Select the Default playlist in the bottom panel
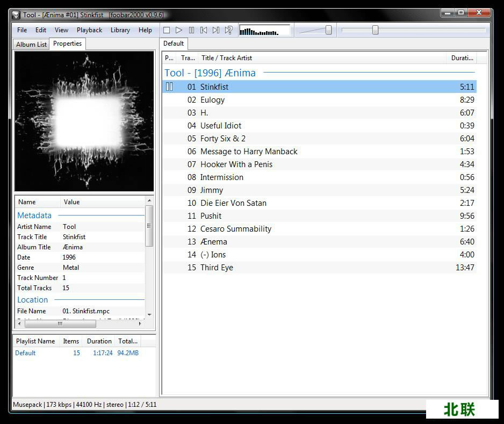This screenshot has height=424, width=504. (25, 353)
